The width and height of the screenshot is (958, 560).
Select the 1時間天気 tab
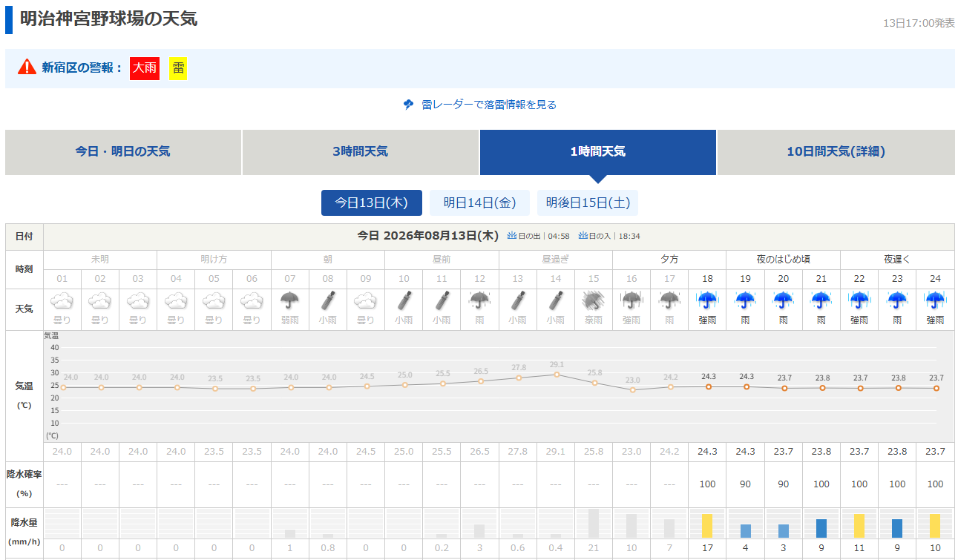coord(598,152)
